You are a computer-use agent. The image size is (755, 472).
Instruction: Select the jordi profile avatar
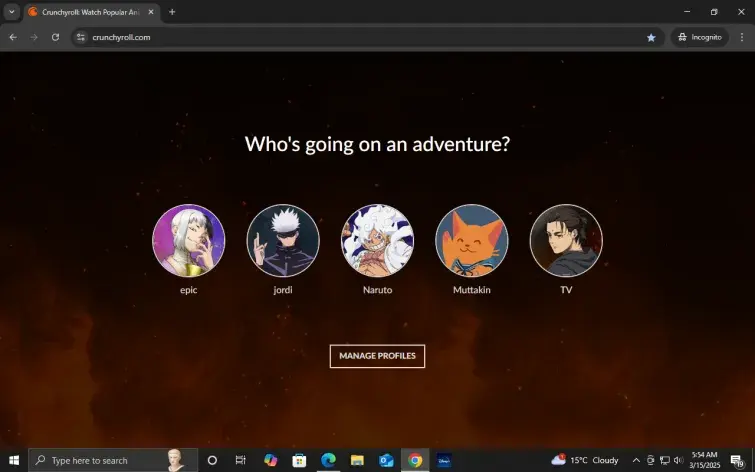coord(283,240)
